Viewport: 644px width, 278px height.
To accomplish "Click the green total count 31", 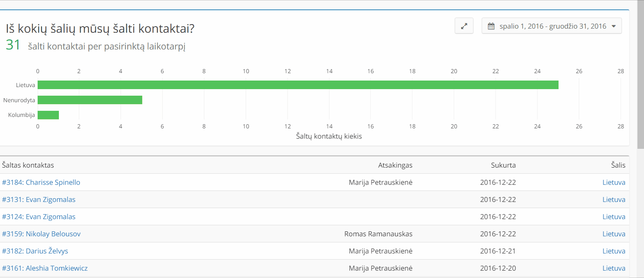I will pos(13,45).
